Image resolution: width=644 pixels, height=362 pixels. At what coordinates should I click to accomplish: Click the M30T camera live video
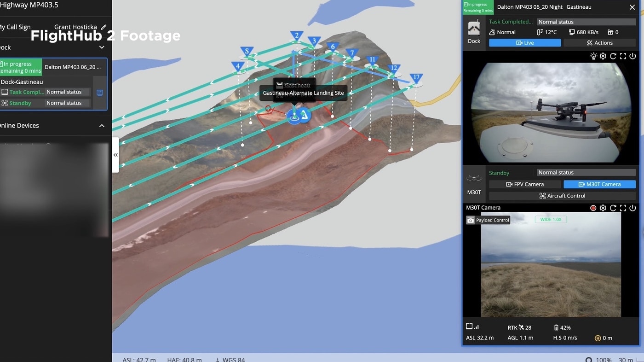coord(551,264)
